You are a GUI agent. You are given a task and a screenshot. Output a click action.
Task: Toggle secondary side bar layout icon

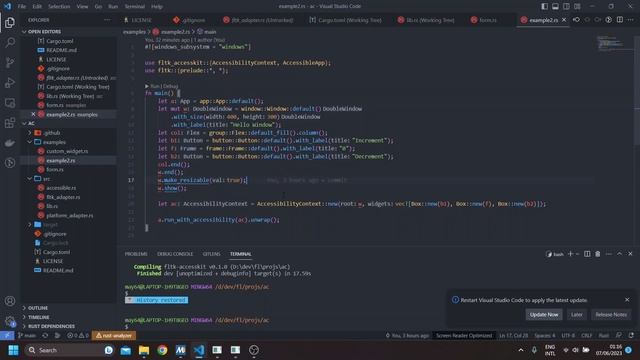566,6
